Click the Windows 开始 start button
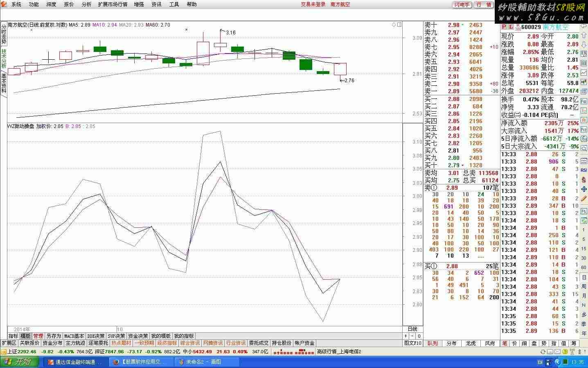This screenshot has height=368, width=588. pyautogui.click(x=20, y=362)
